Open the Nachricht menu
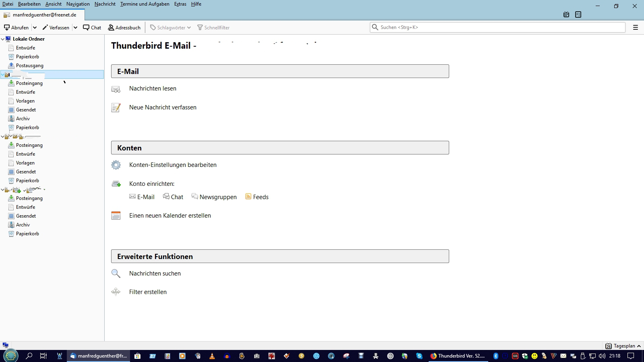Image resolution: width=644 pixels, height=362 pixels. 105,4
